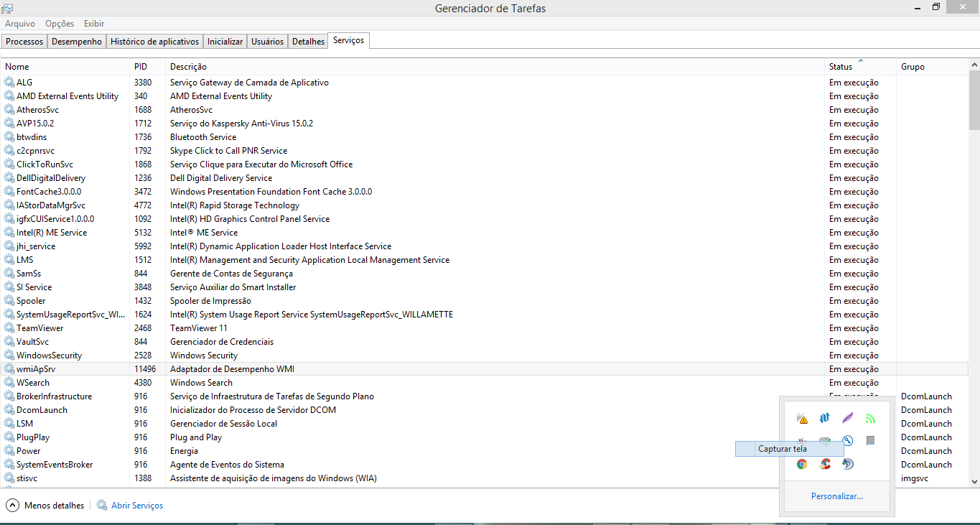Click the gear icon beside Power
Screen dimensions: 980x525
(9, 451)
